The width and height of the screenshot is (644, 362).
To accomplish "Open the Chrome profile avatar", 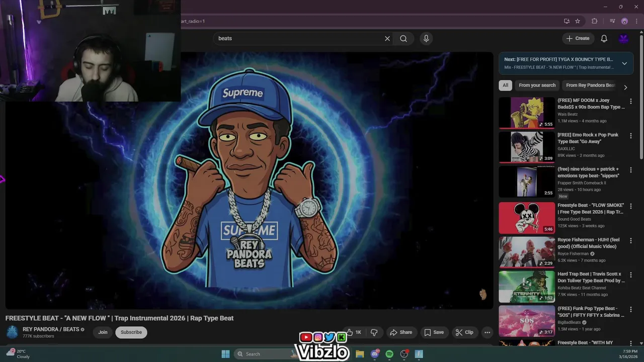I will click(624, 21).
